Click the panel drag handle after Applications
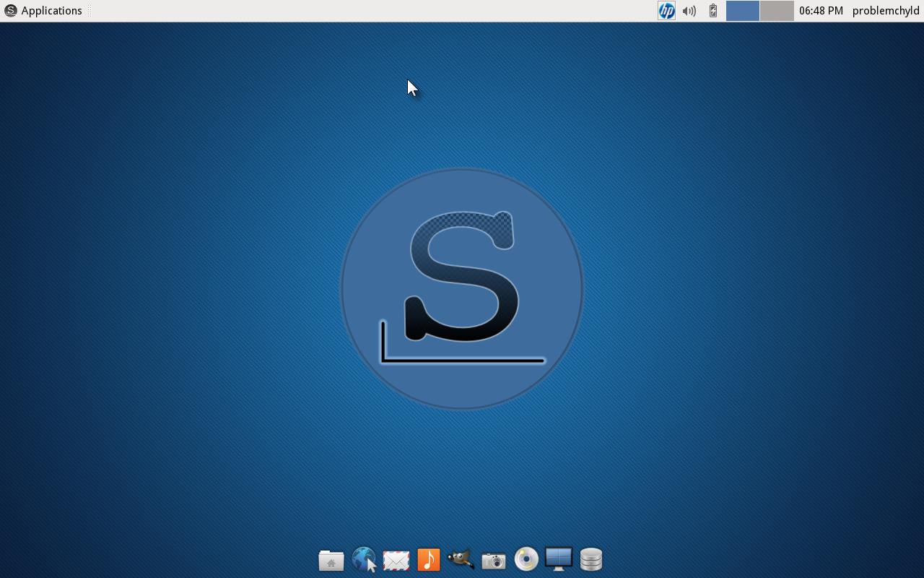The width and height of the screenshot is (924, 578). point(90,11)
